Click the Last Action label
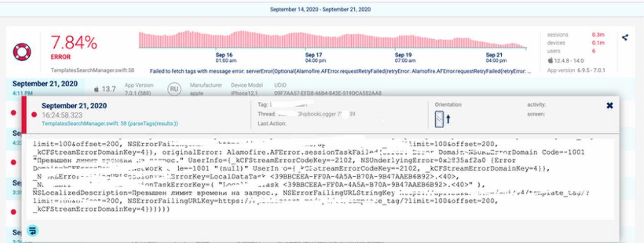The width and height of the screenshot is (644, 243). [x=273, y=123]
